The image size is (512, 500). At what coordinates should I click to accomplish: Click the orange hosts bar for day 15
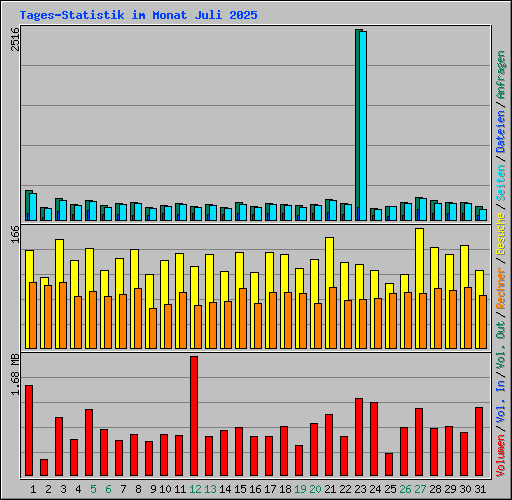point(243,318)
